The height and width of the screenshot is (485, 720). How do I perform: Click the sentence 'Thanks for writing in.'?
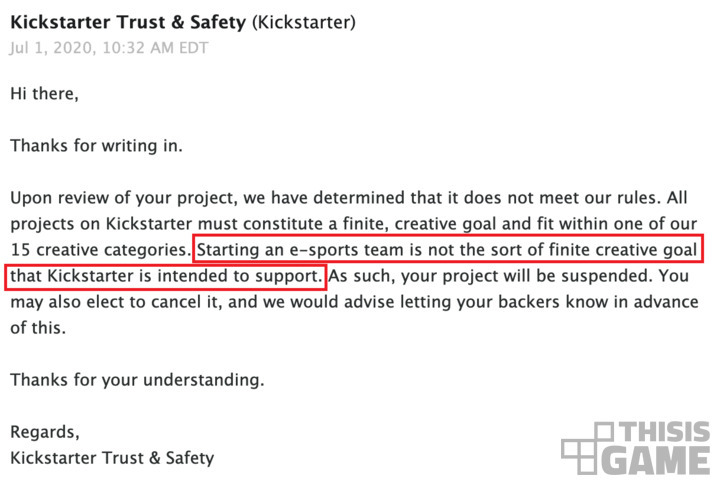(x=96, y=146)
